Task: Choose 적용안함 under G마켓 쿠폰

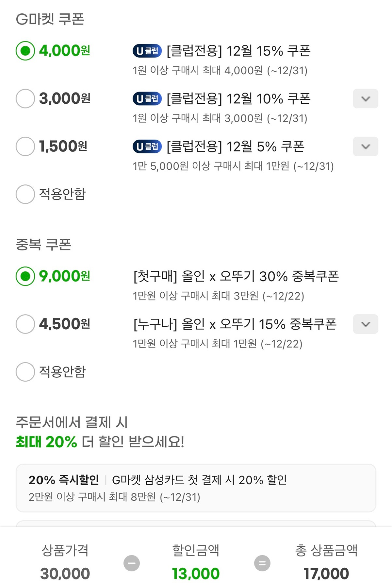Action: 25,194
